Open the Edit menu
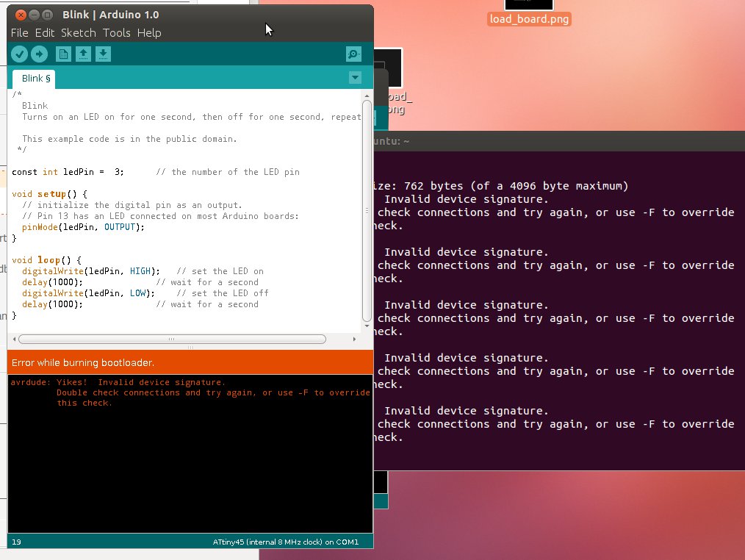The height and width of the screenshot is (560, 745). [45, 33]
